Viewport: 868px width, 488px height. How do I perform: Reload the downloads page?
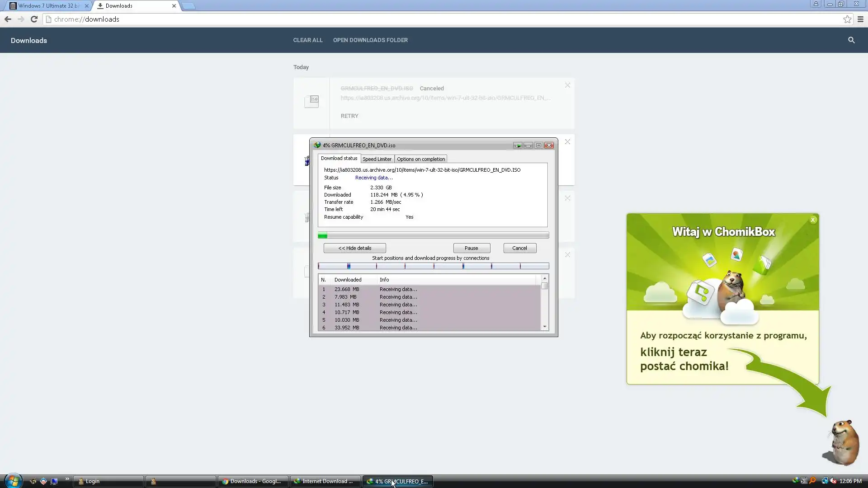34,19
